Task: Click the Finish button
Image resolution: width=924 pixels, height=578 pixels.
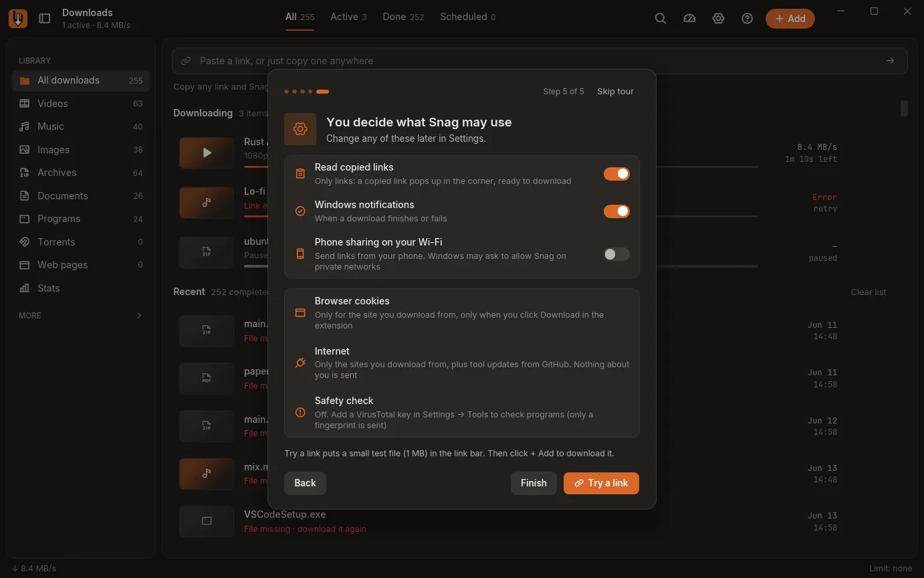Action: coord(534,483)
